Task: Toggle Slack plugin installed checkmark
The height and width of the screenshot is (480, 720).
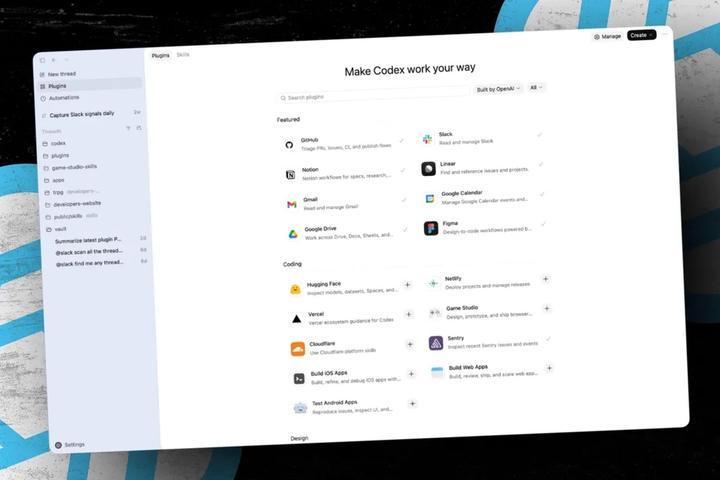Action: 540,135
